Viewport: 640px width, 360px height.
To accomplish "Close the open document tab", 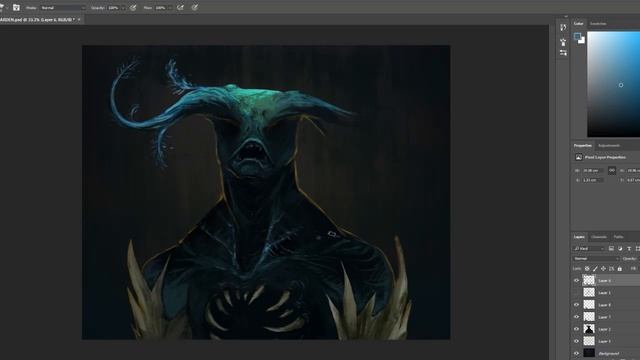I will (79, 20).
